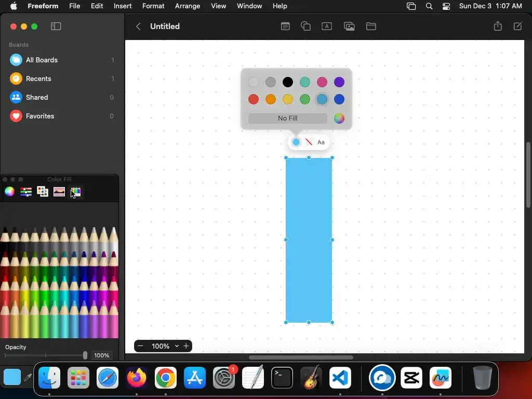
Task: Click the Opacity slider handle
Action: (85, 355)
